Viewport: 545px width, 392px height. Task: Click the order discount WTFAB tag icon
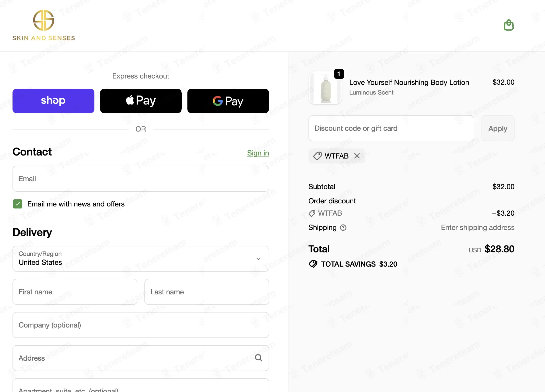coord(312,213)
